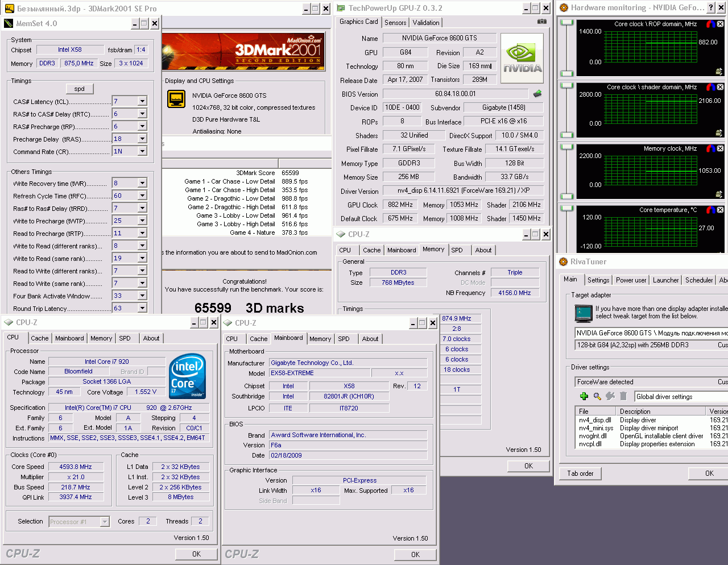728x565 pixels.
Task: Click the NVIDIA logo in GPU-Z
Action: [522, 58]
